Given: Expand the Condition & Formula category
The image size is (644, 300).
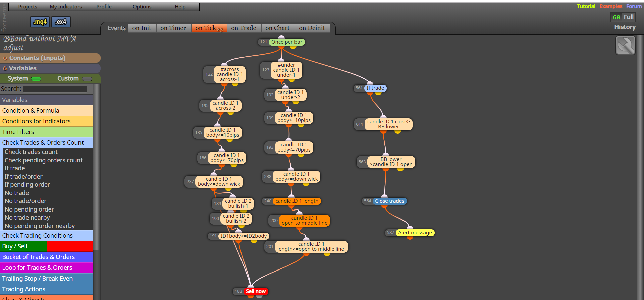Looking at the screenshot, I should (x=47, y=111).
